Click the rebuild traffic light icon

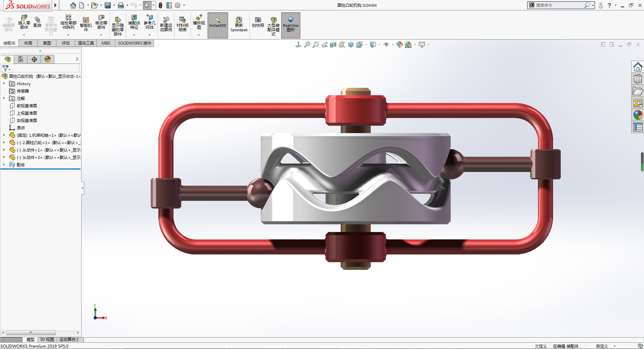coord(160,5)
